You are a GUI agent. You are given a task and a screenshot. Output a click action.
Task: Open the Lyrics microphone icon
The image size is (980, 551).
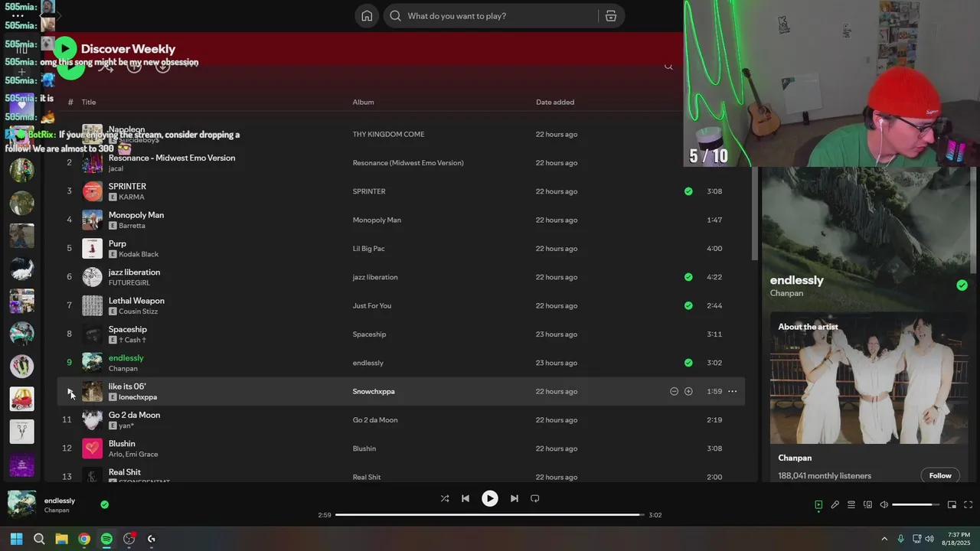click(835, 505)
